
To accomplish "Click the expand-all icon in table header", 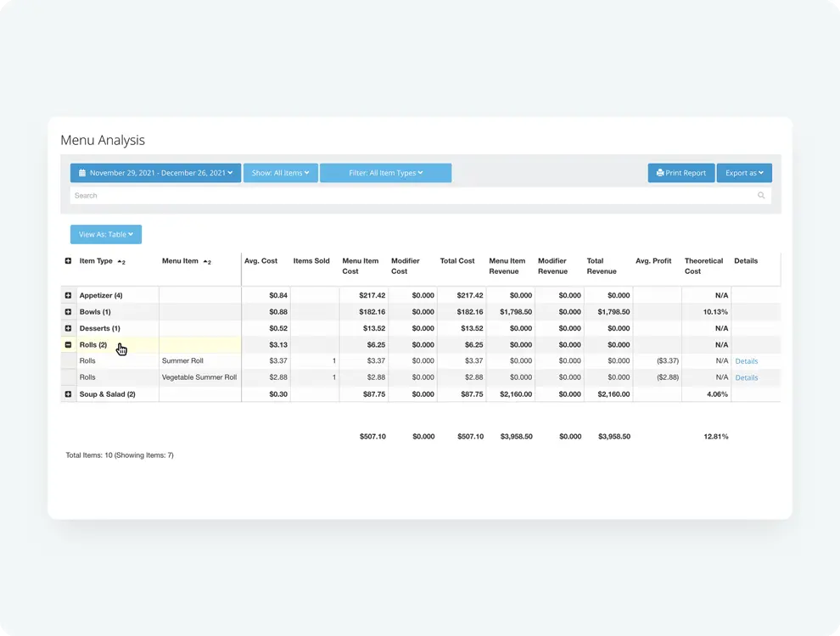I will point(69,261).
